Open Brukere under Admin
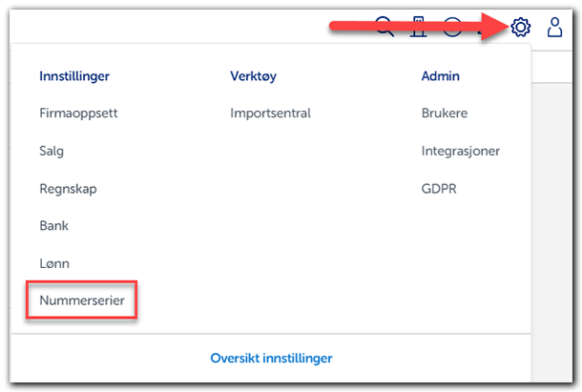582x392 pixels. (445, 113)
